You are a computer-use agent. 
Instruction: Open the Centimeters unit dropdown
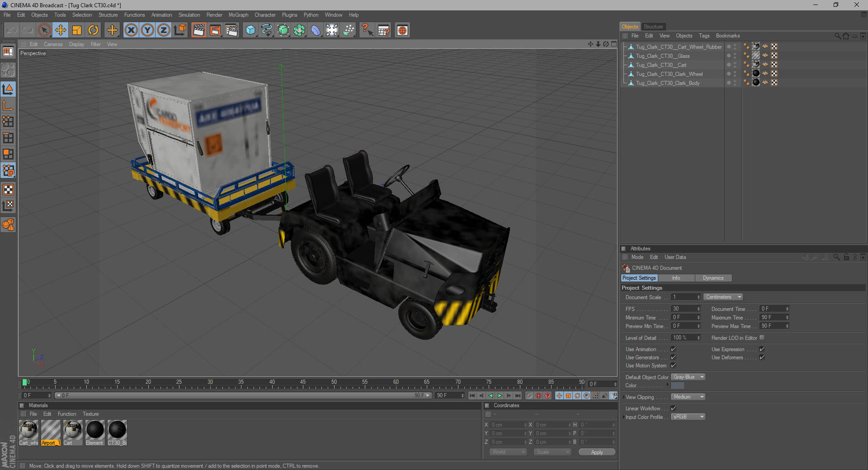tap(723, 297)
